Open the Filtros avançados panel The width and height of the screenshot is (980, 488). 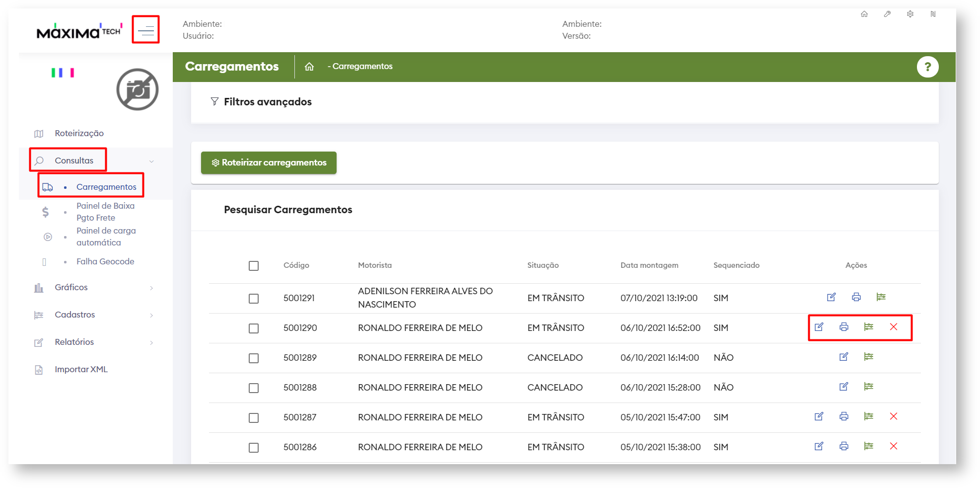point(267,102)
